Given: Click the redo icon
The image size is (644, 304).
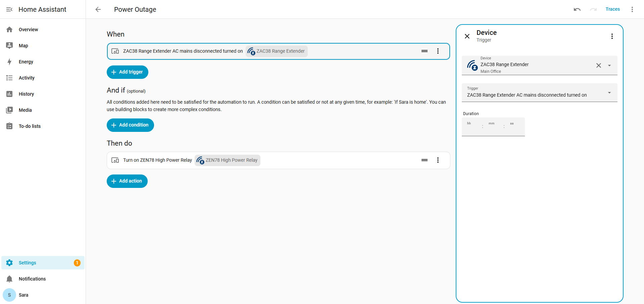Looking at the screenshot, I should pyautogui.click(x=593, y=9).
